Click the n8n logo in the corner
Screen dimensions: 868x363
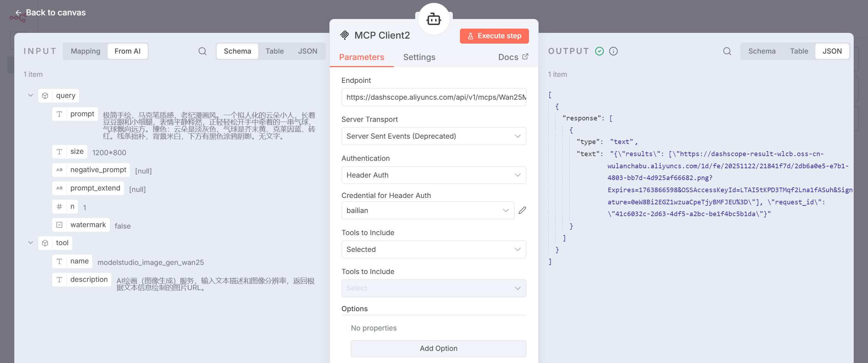click(17, 17)
